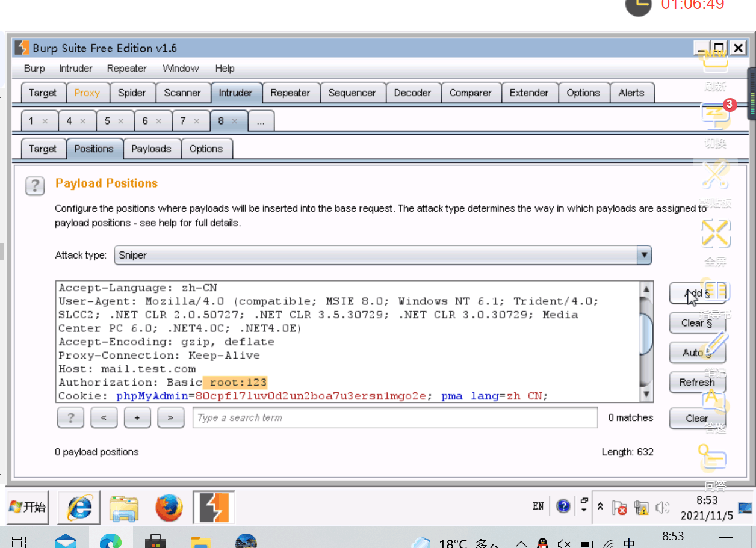Expand host tray hidden icons caret

(521, 543)
